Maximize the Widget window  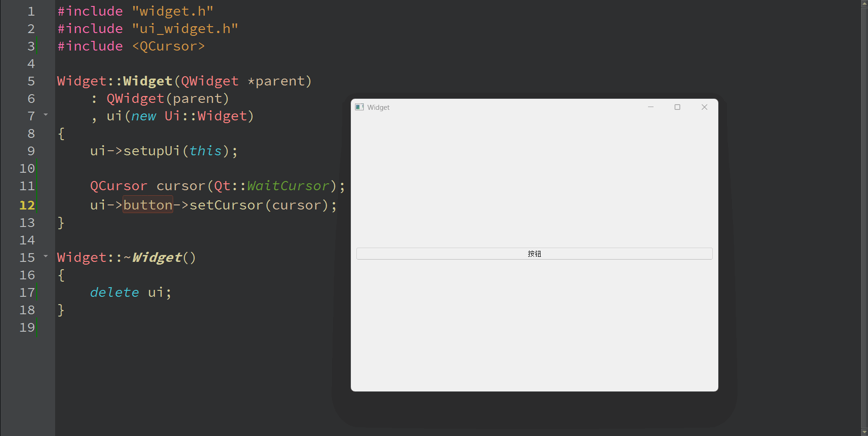[x=677, y=107]
